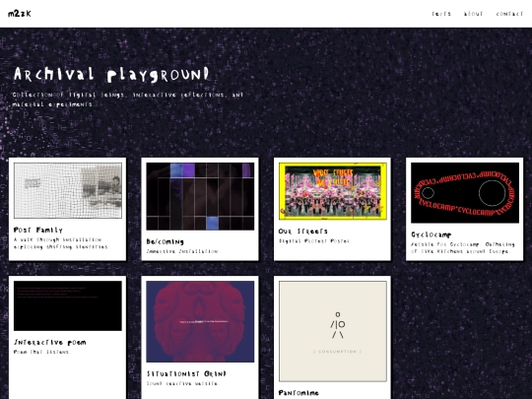Open the texts navigation link

point(441,14)
